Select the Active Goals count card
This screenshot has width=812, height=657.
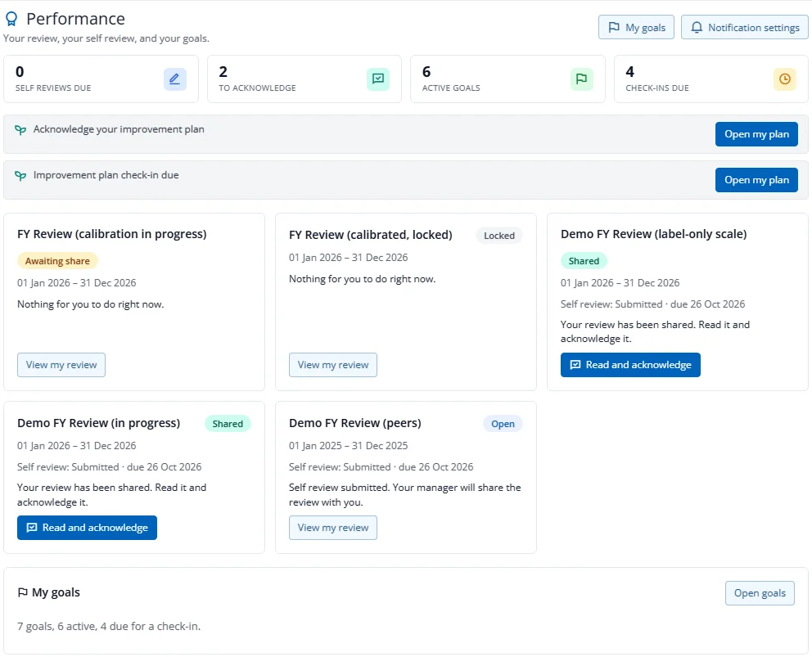click(x=508, y=79)
